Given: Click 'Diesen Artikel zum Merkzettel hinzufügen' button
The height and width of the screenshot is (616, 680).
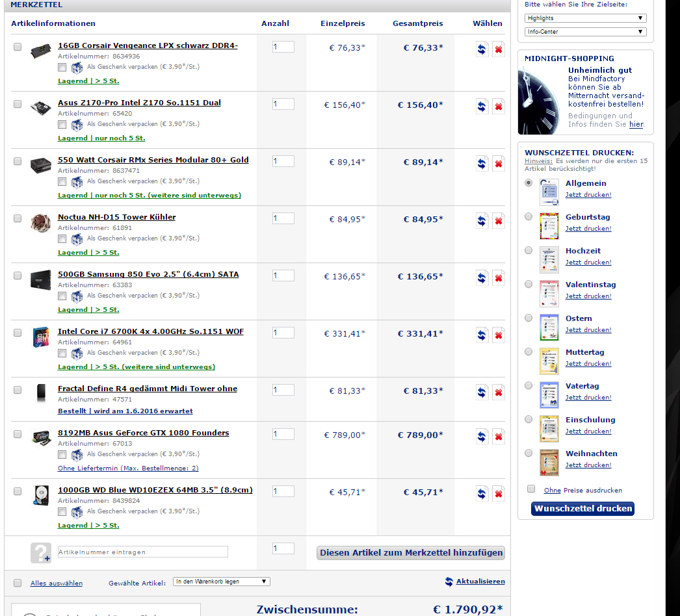Looking at the screenshot, I should tap(411, 553).
